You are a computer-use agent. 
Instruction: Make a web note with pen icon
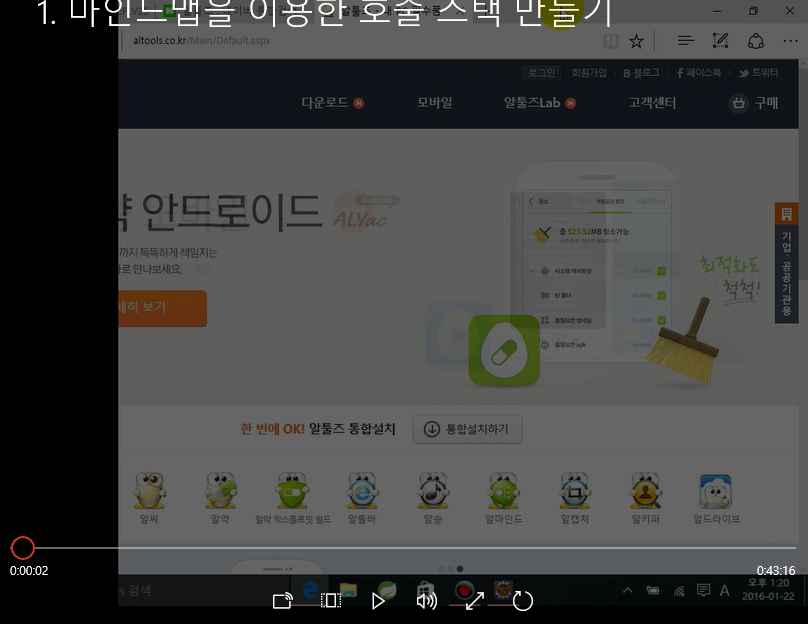pyautogui.click(x=720, y=41)
